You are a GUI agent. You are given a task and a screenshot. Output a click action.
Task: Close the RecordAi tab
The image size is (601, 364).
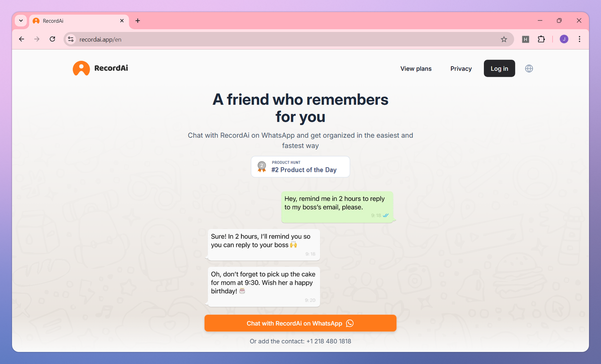click(x=122, y=21)
